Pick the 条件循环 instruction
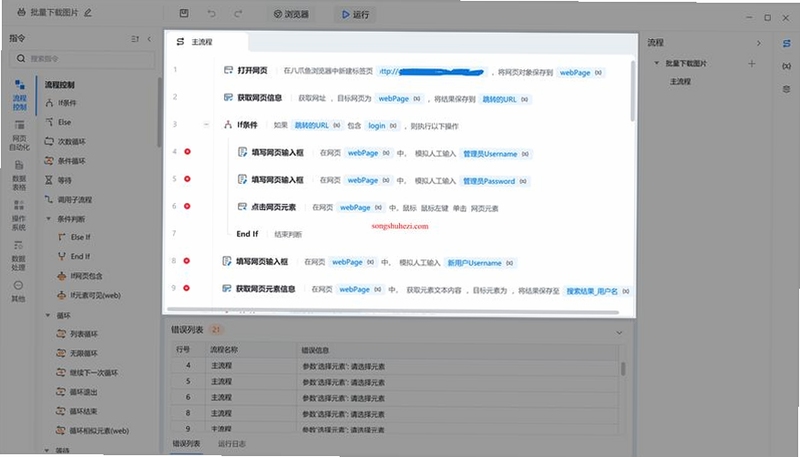 [x=65, y=161]
